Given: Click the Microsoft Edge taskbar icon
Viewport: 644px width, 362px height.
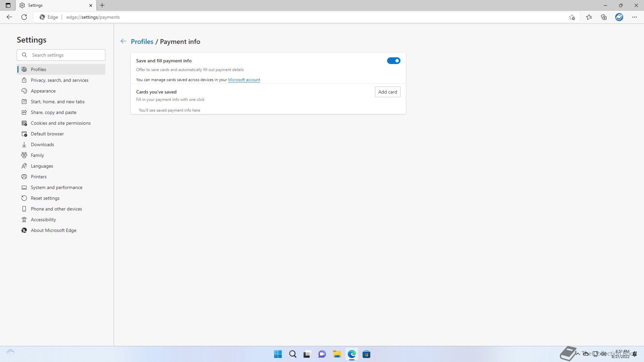Looking at the screenshot, I should click(352, 354).
